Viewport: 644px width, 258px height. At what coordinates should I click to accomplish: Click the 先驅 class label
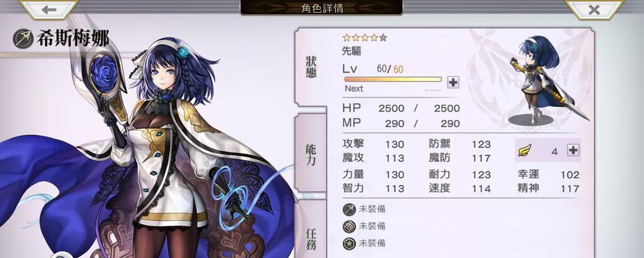coord(352,52)
